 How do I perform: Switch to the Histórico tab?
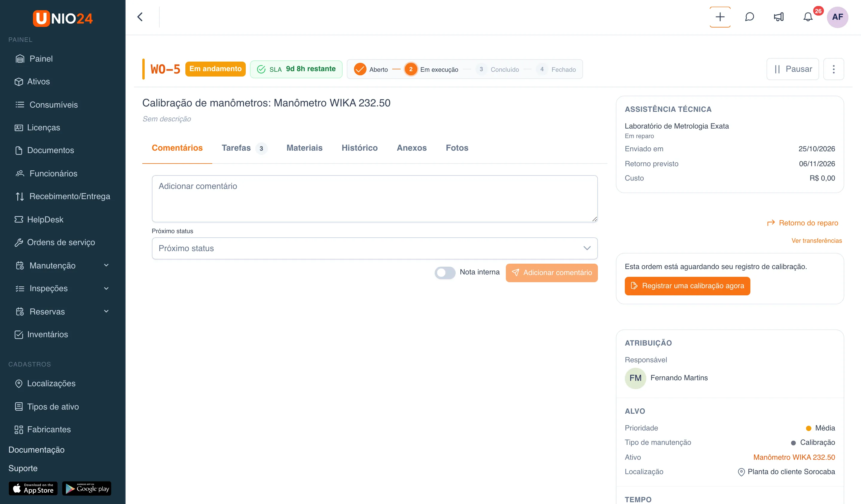[x=359, y=148]
